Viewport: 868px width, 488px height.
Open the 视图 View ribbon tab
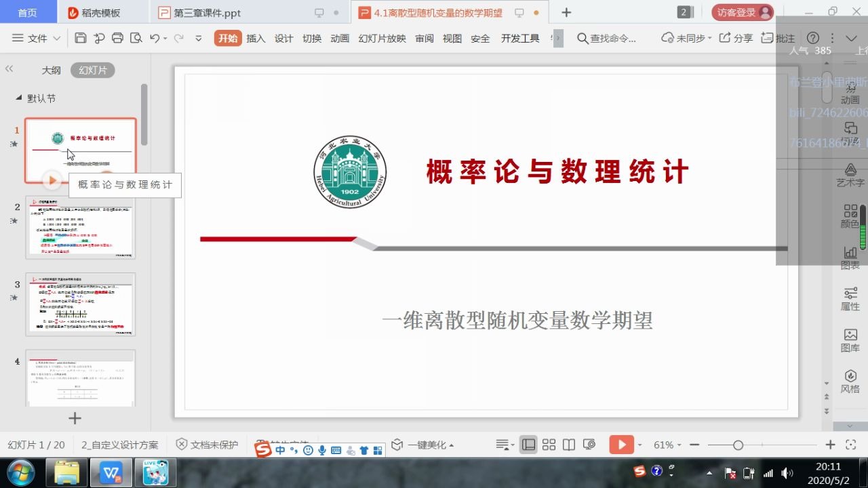452,39
